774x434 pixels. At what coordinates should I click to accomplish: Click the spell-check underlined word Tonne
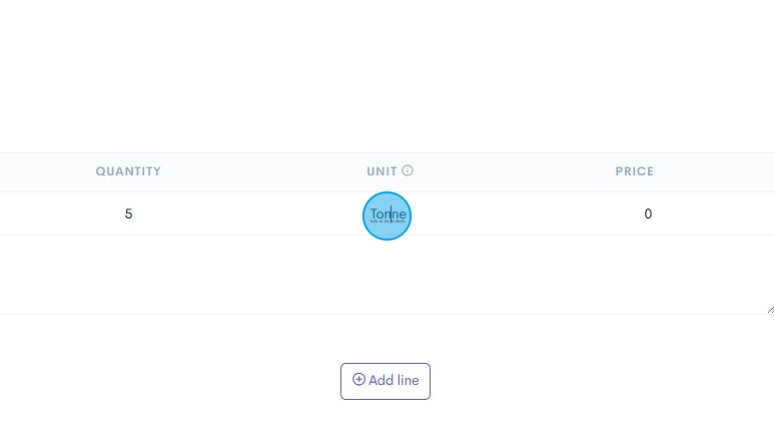point(387,214)
